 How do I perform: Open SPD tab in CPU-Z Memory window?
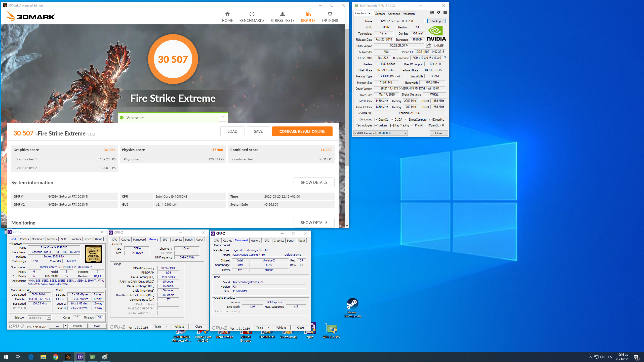click(165, 240)
